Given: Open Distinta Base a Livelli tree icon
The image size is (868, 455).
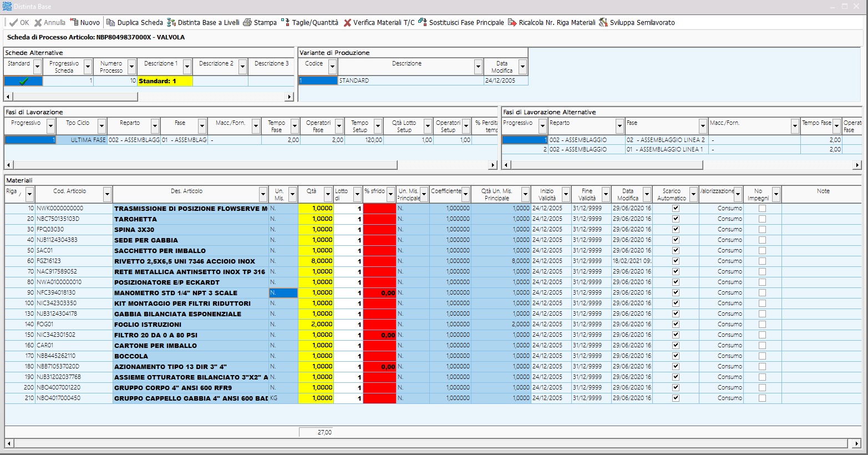Looking at the screenshot, I should coord(171,23).
